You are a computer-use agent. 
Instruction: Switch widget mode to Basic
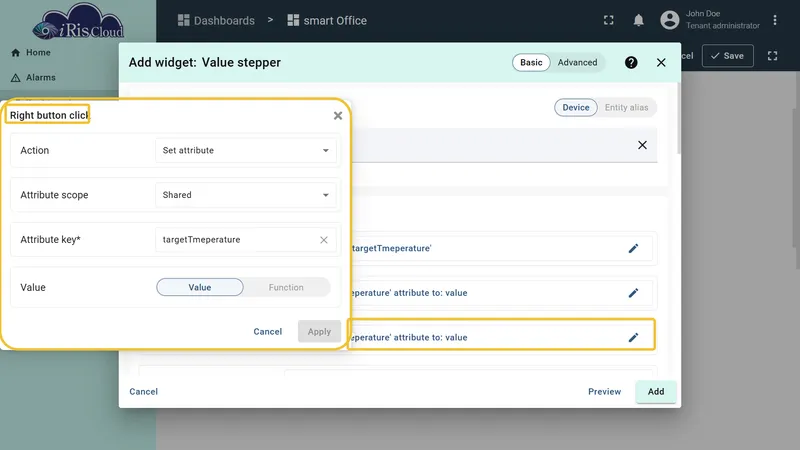531,62
